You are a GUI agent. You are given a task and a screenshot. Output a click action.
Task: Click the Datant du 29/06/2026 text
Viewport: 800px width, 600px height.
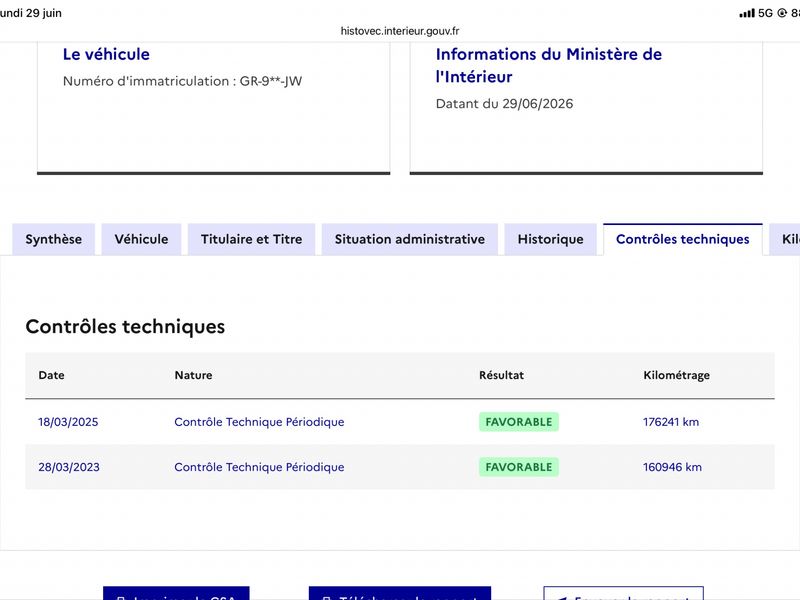pyautogui.click(x=505, y=104)
